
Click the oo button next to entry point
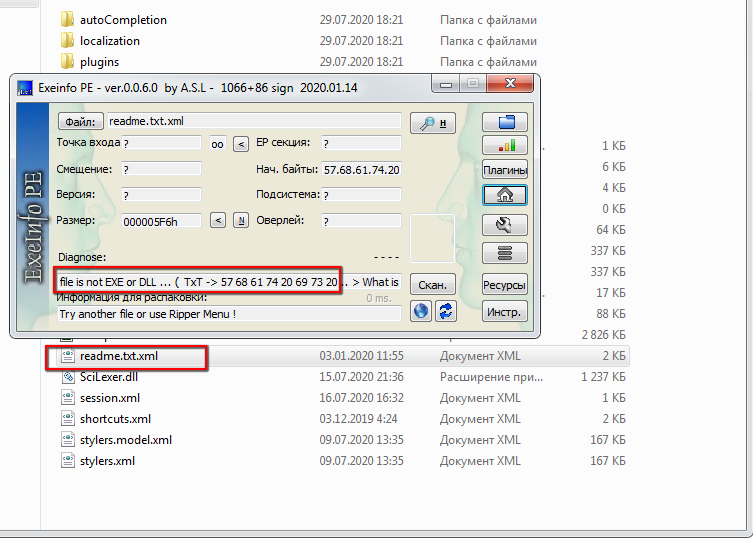pyautogui.click(x=218, y=144)
